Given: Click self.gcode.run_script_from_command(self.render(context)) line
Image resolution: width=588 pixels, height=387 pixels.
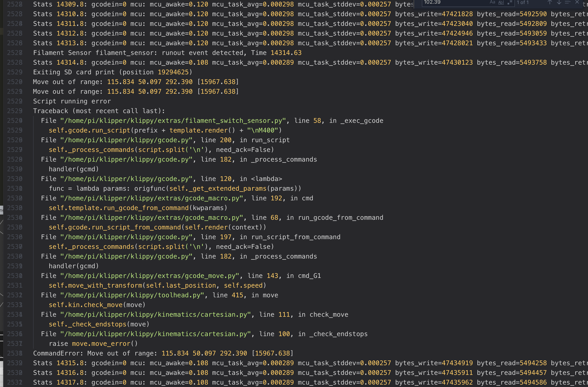Looking at the screenshot, I should (x=158, y=227).
